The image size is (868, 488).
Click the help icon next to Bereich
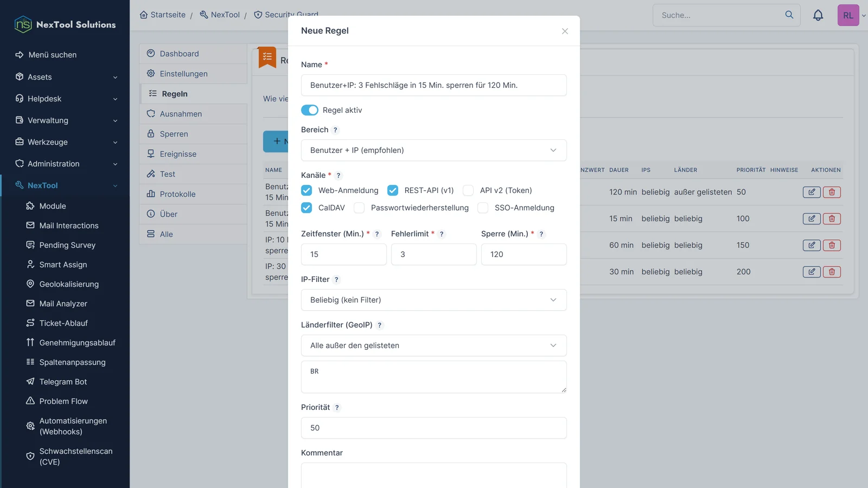tap(335, 130)
